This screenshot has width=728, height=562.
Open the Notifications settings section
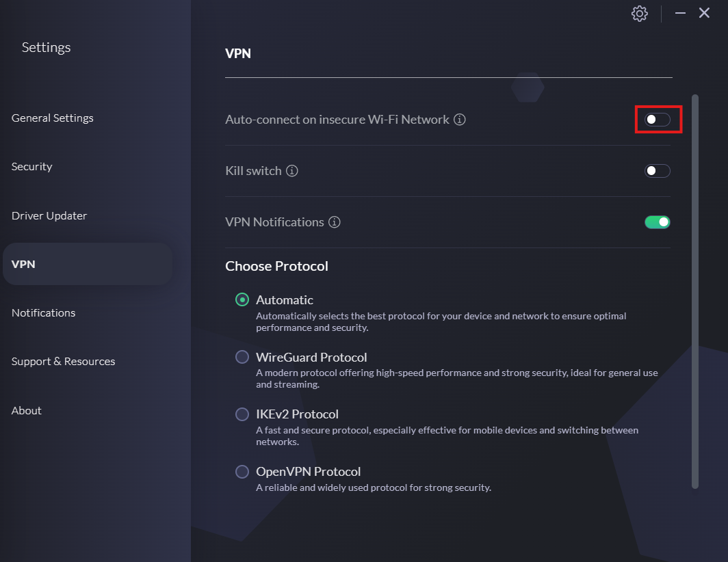coord(43,312)
